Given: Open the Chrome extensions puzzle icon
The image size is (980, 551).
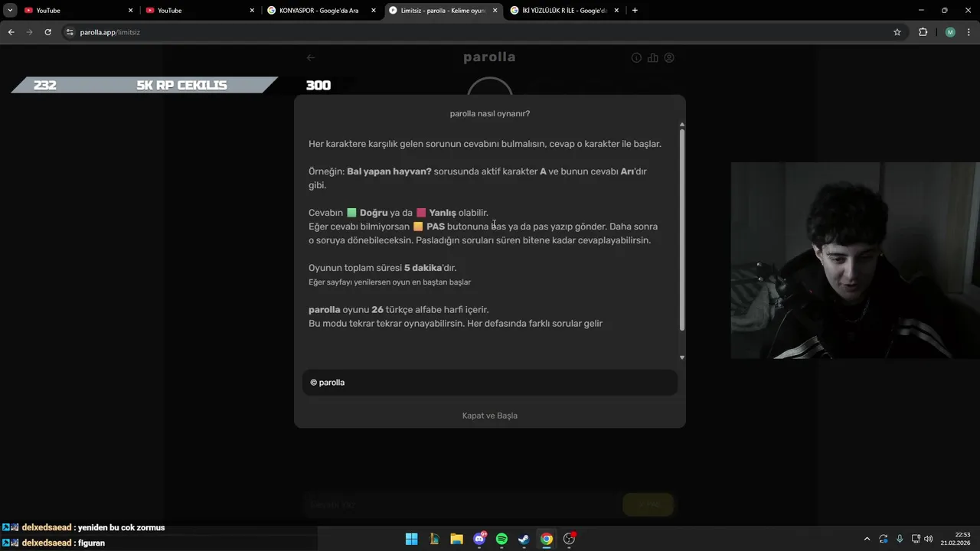Looking at the screenshot, I should tap(923, 32).
